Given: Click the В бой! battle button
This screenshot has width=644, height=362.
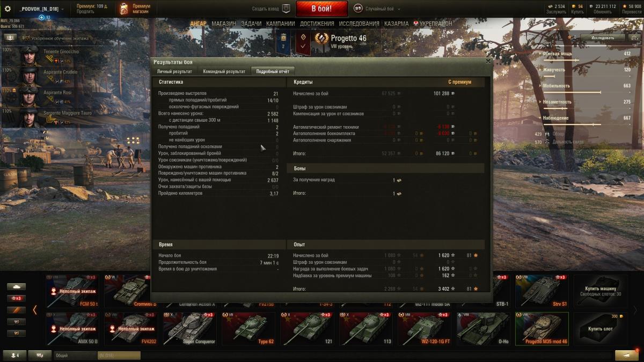Looking at the screenshot, I should [x=321, y=9].
